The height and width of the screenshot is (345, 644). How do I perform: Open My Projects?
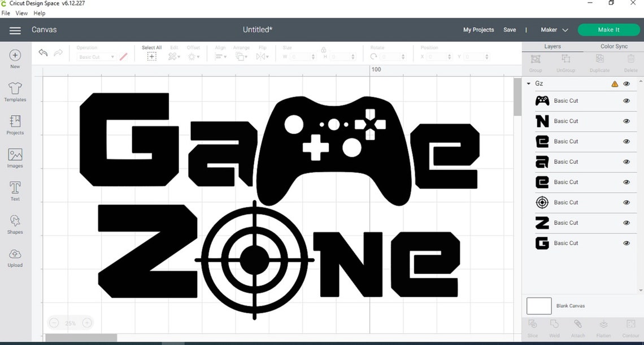pos(478,29)
